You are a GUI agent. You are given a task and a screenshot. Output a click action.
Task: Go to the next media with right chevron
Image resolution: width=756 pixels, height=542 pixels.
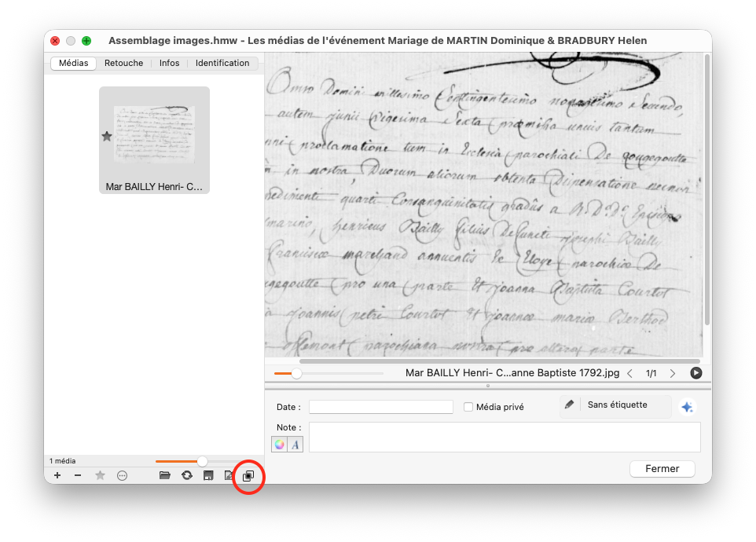[673, 373]
